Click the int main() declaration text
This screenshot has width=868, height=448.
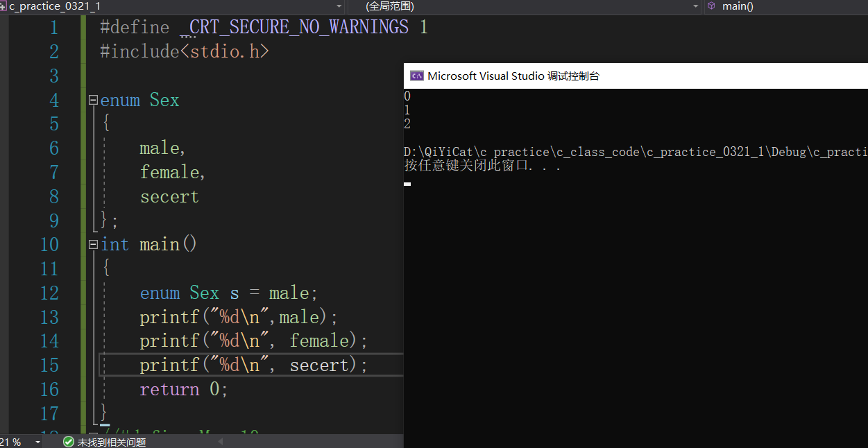tap(149, 245)
